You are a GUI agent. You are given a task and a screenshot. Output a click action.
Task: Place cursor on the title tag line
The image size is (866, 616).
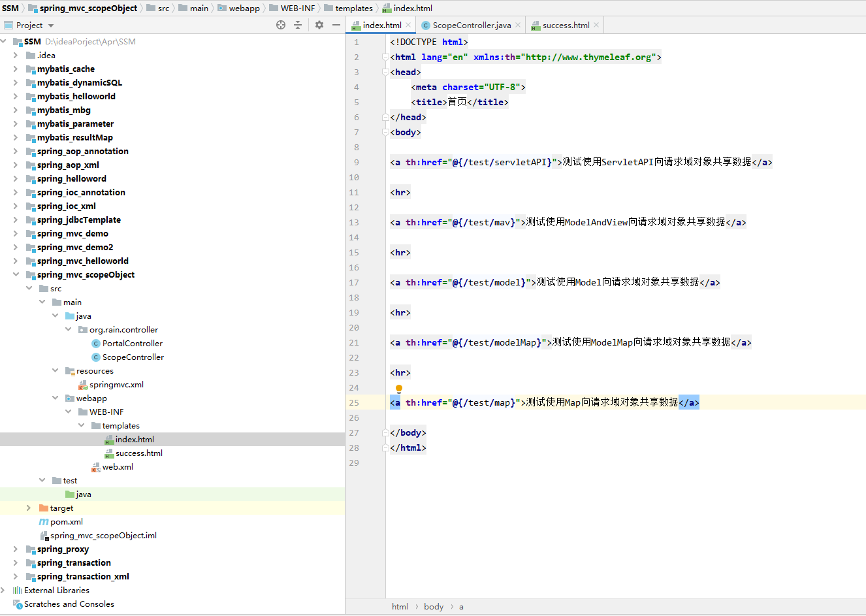[x=460, y=103]
